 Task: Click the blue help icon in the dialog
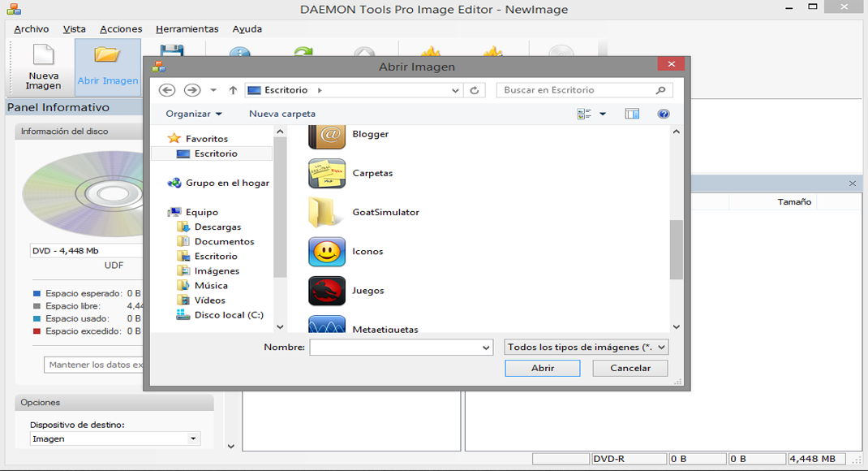(x=664, y=114)
